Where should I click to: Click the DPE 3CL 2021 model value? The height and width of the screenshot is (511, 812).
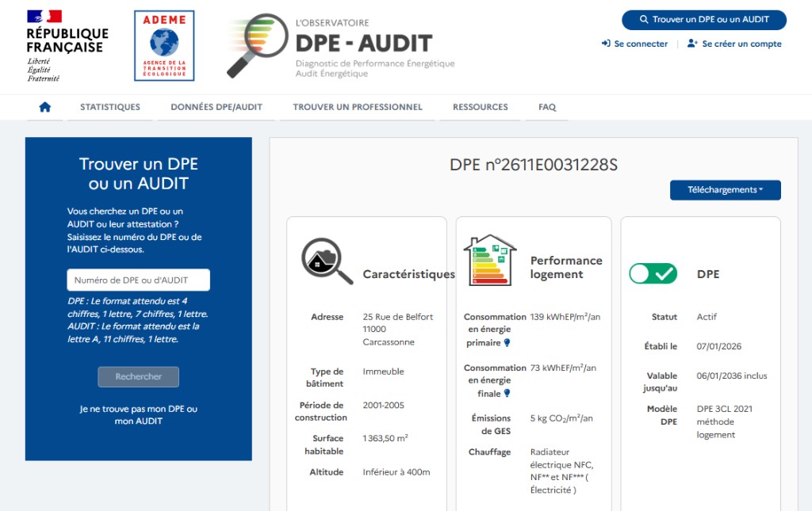[x=725, y=421]
